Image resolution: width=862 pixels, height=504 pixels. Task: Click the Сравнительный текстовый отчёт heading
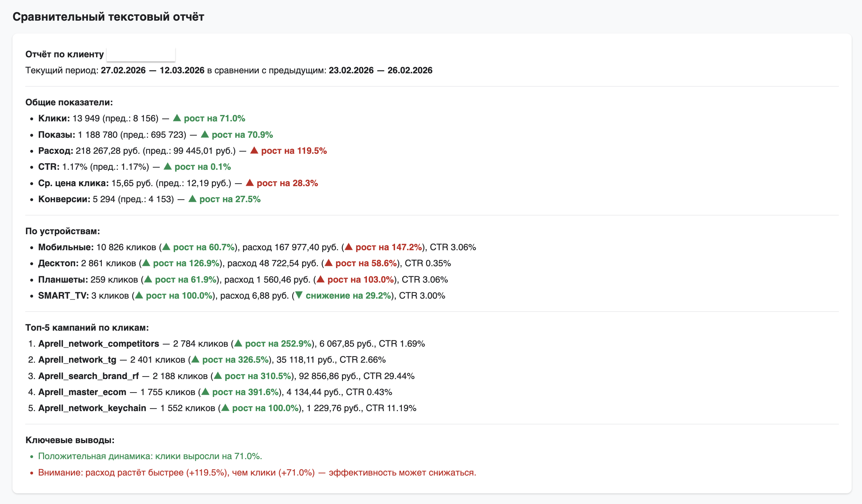coord(108,17)
